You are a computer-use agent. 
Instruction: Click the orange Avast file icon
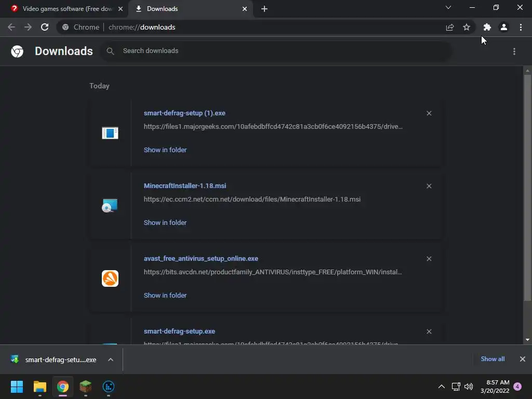tap(110, 278)
